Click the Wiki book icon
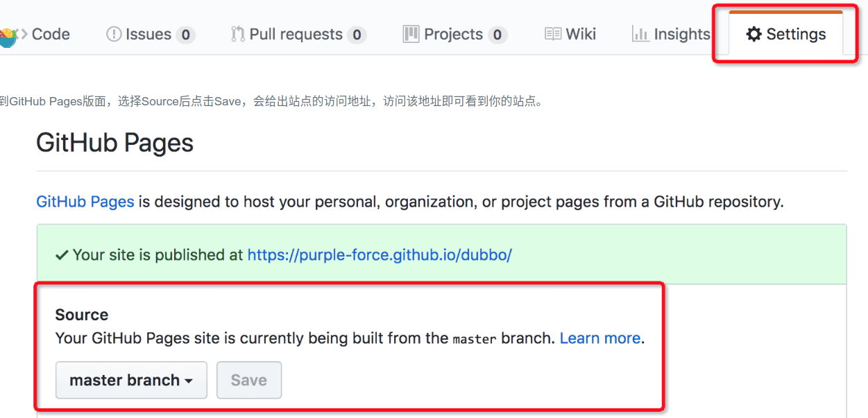Screen dimensions: 868x418 click(x=553, y=34)
